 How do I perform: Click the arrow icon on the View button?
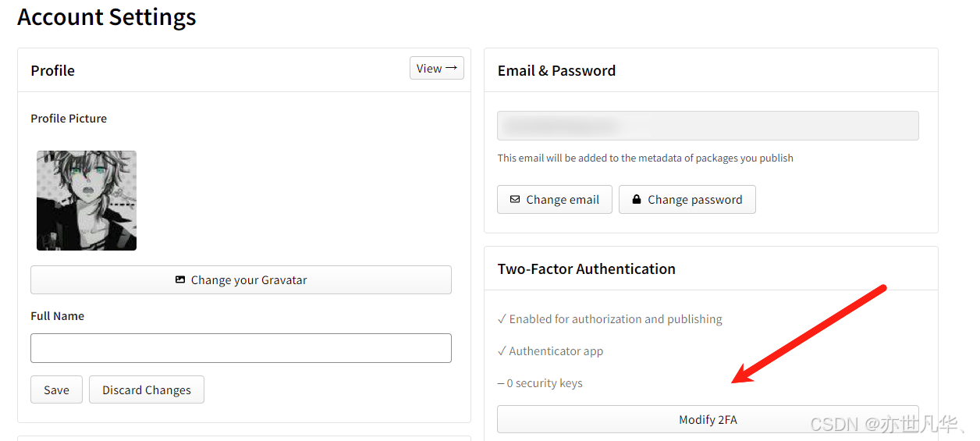tap(452, 69)
